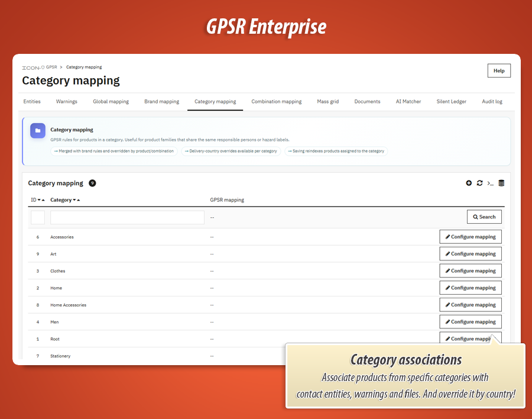
Task: Open the SQL query terminal icon
Action: (490, 183)
